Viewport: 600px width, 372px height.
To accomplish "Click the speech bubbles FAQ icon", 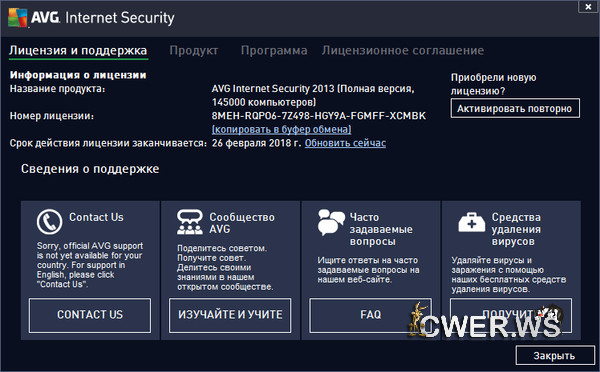I will (331, 222).
